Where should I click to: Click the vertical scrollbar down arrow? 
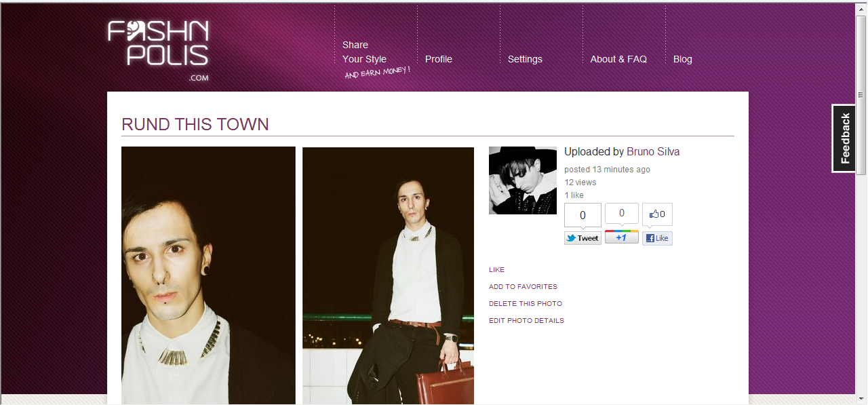tap(861, 399)
